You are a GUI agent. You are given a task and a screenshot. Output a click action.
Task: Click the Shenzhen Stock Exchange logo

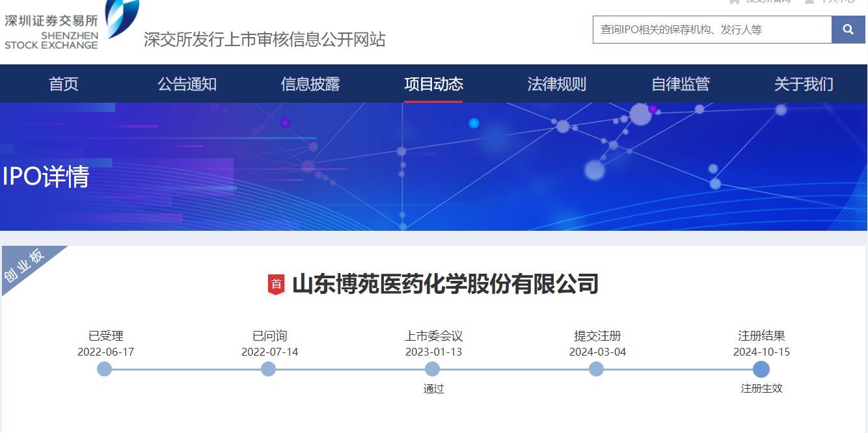(72, 25)
